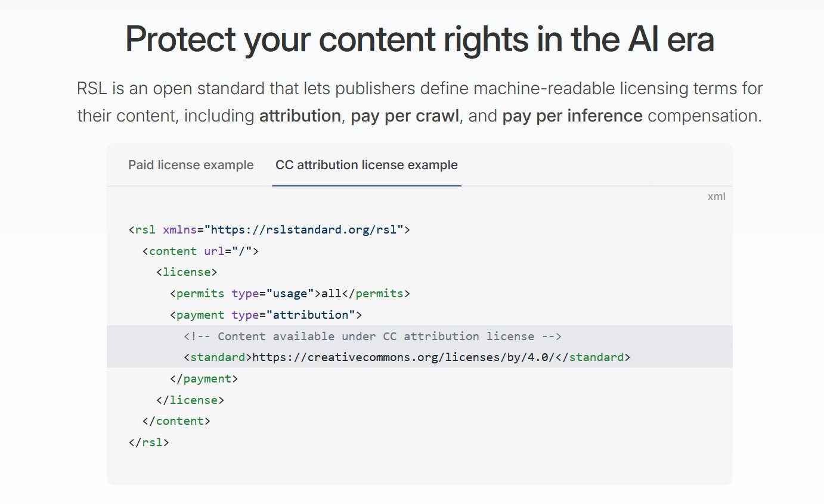Image resolution: width=824 pixels, height=504 pixels.
Task: Click the highlighted CC attribution comment line
Action: (x=373, y=336)
